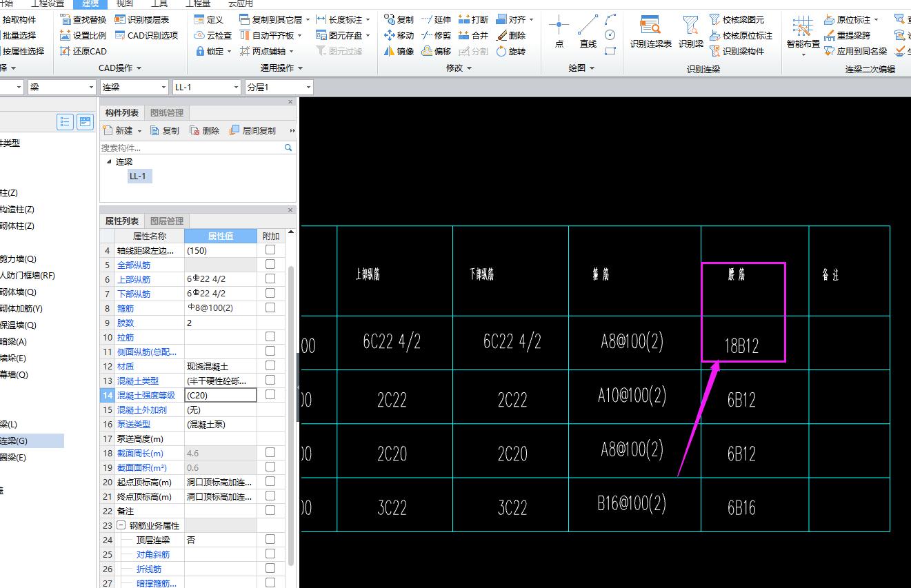Screen dimensions: 911x588
Task: Select the rectangle drawing tool
Action: (x=610, y=51)
